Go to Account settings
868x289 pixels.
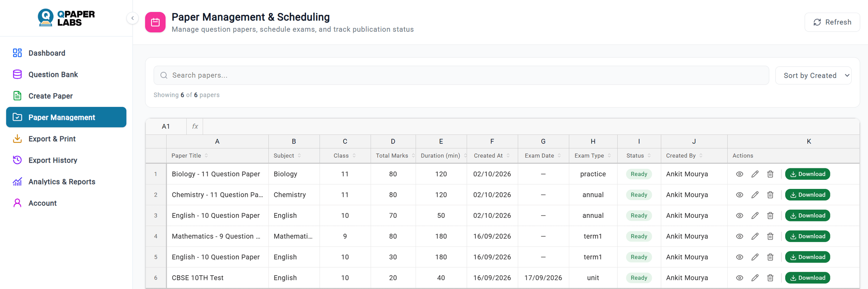[x=66, y=203]
